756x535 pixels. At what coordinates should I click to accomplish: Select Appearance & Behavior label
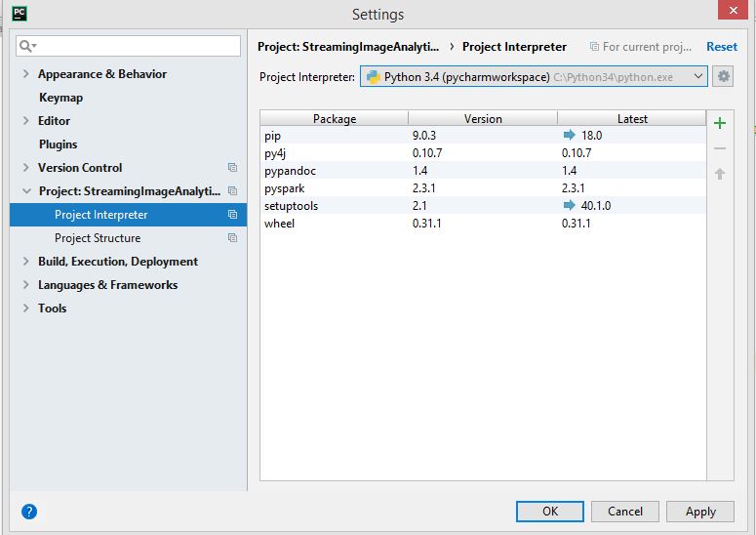(102, 74)
